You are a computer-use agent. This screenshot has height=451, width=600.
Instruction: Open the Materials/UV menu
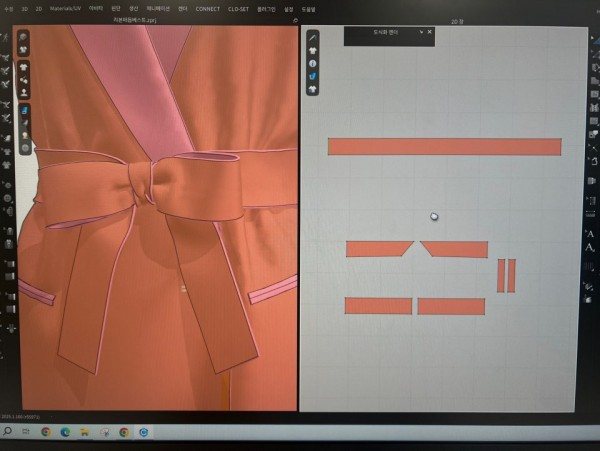(x=66, y=8)
